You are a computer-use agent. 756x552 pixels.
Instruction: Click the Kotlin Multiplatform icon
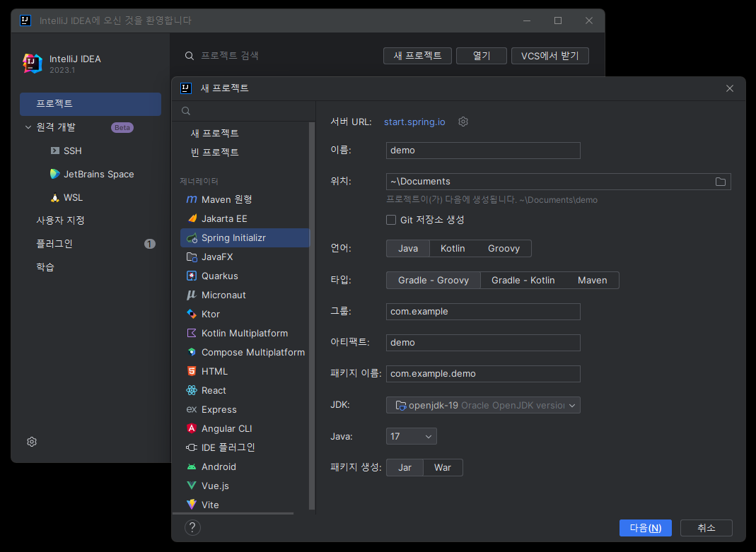(x=192, y=334)
